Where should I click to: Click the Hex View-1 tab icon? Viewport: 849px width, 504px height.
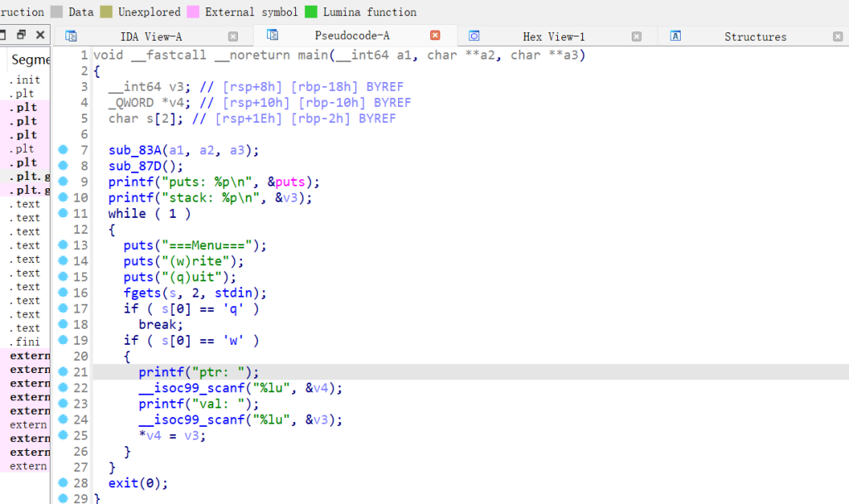pyautogui.click(x=474, y=36)
